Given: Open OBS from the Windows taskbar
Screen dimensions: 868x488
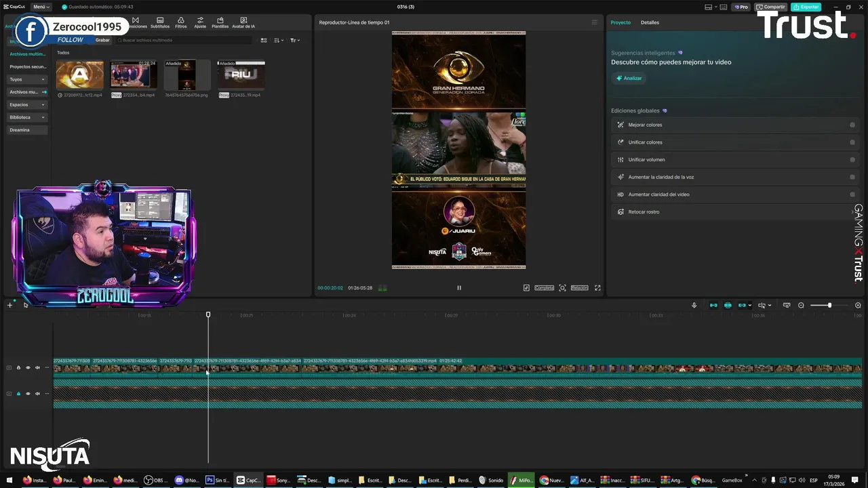Looking at the screenshot, I should (155, 481).
